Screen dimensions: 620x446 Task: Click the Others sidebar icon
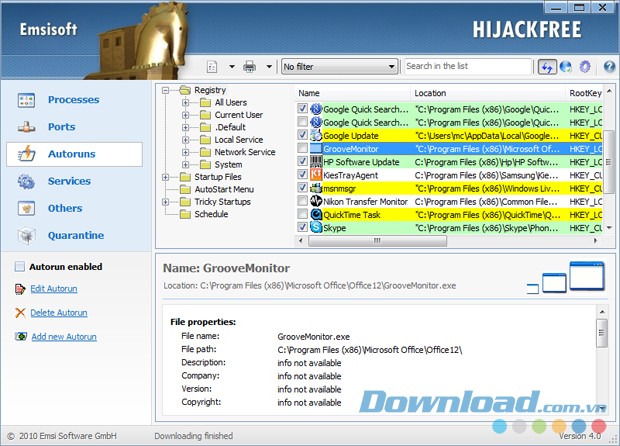(26, 208)
